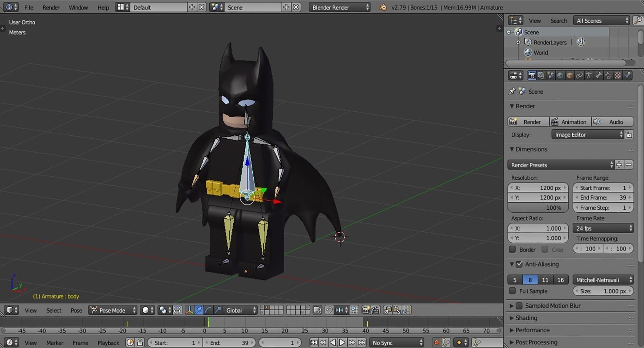Click the add render preset plus button

tap(619, 165)
